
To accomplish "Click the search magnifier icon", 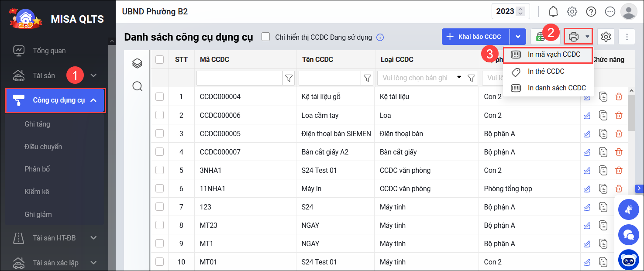I will 137,86.
